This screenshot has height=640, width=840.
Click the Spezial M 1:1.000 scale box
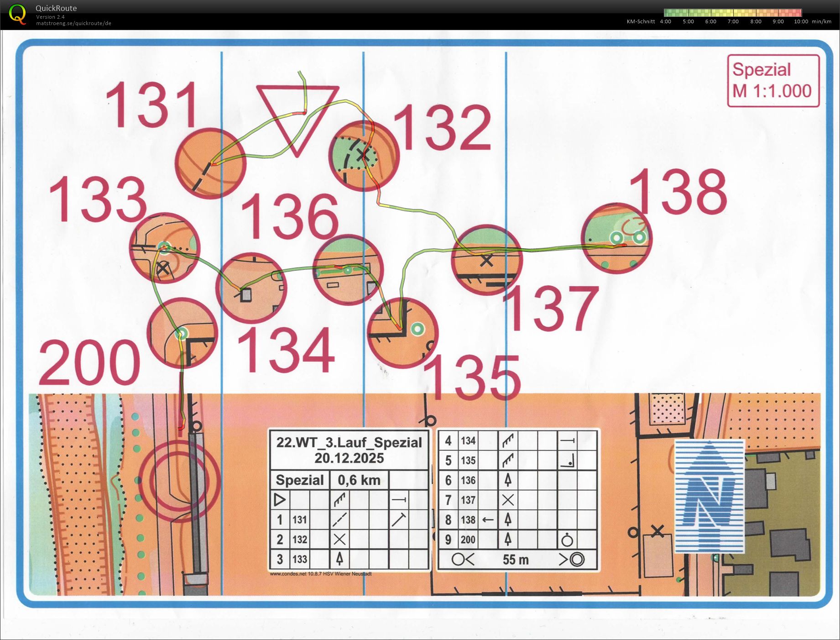coord(773,81)
